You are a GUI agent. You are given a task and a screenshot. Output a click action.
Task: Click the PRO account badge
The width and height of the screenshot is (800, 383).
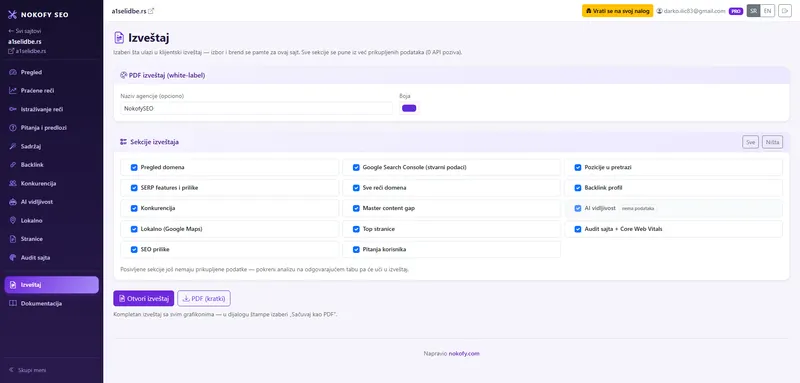pyautogui.click(x=736, y=11)
